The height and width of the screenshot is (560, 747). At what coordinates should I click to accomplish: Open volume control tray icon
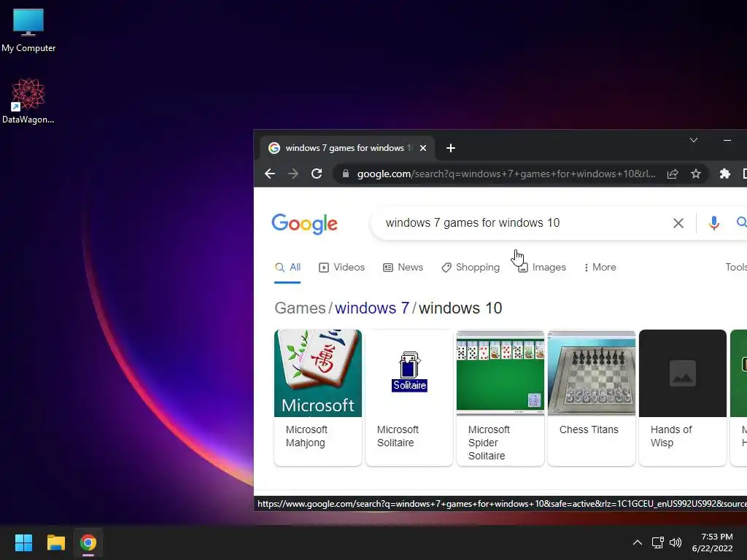(x=676, y=542)
